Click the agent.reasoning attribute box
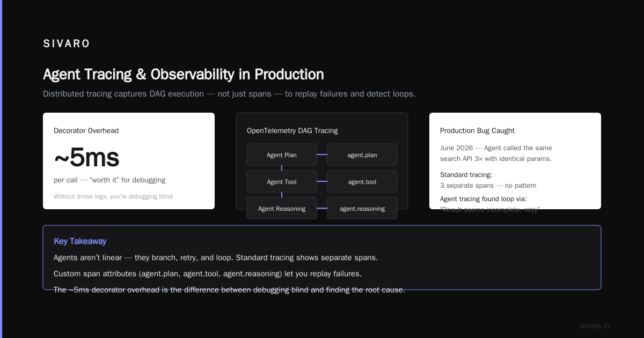The image size is (644, 338). tap(362, 208)
